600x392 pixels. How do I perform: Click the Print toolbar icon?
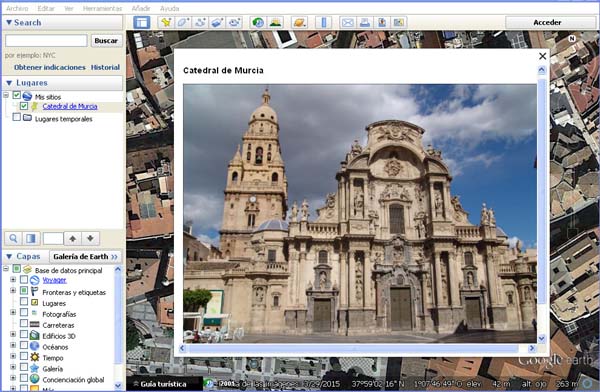tap(365, 22)
